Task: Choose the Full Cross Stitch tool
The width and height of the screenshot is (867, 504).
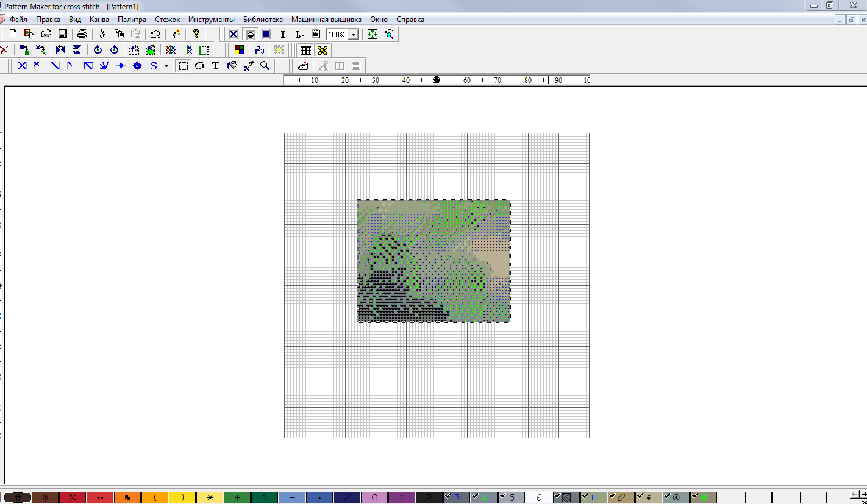Action: coord(23,66)
